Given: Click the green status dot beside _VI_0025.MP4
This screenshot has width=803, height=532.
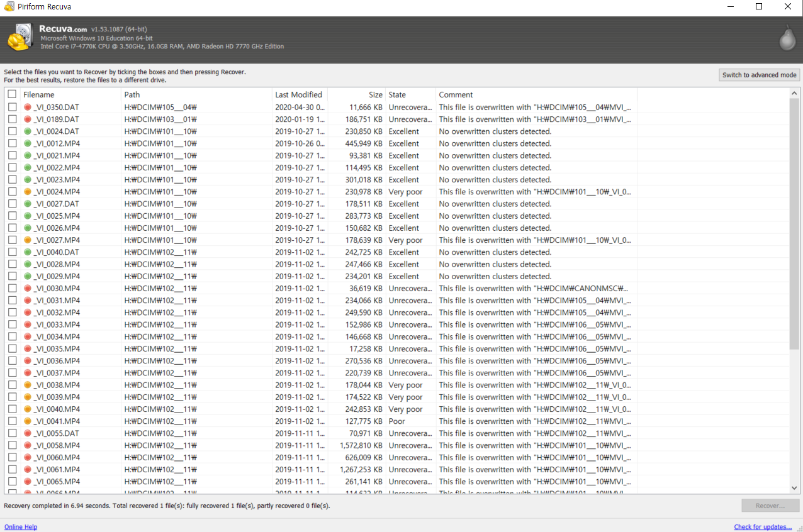Looking at the screenshot, I should click(x=28, y=216).
